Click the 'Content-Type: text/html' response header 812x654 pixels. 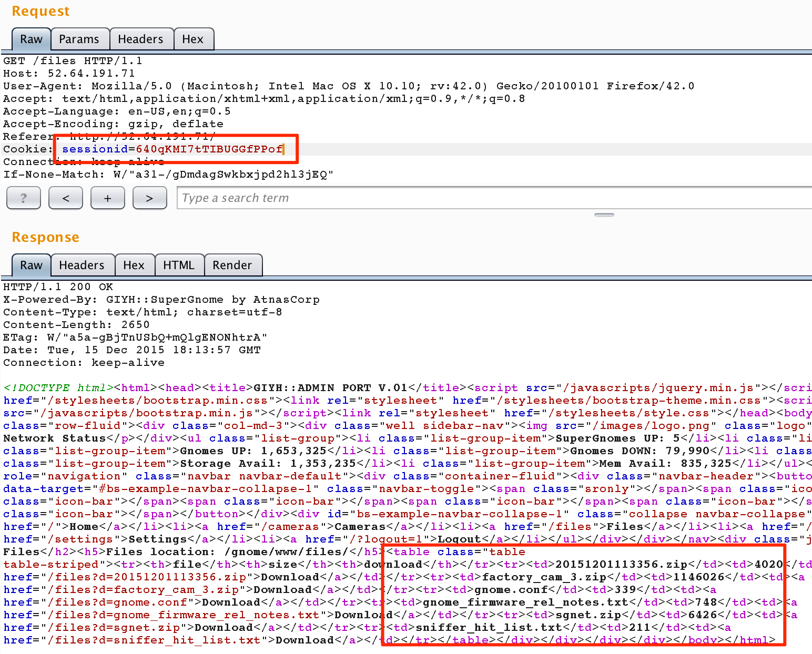coord(143,312)
